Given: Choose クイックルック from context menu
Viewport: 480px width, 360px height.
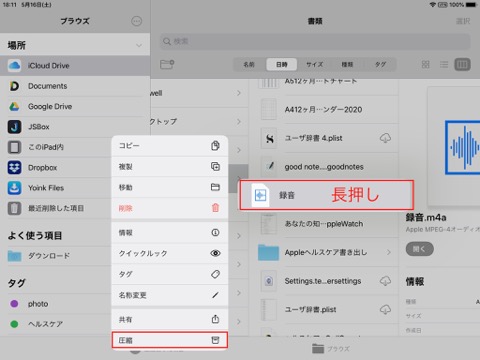Looking at the screenshot, I should pyautogui.click(x=170, y=253).
